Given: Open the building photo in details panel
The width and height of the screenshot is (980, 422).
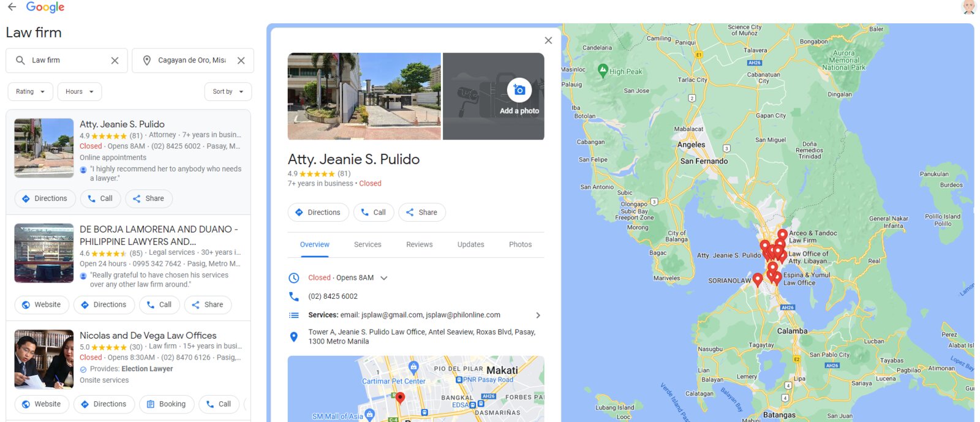Looking at the screenshot, I should tap(364, 96).
